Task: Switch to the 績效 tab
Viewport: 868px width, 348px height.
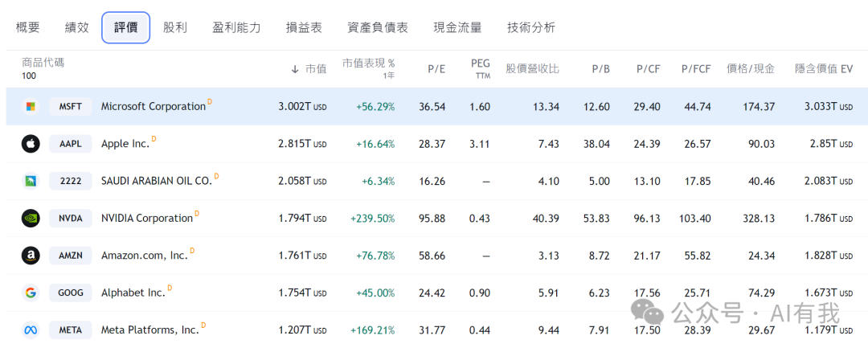Action: click(77, 27)
